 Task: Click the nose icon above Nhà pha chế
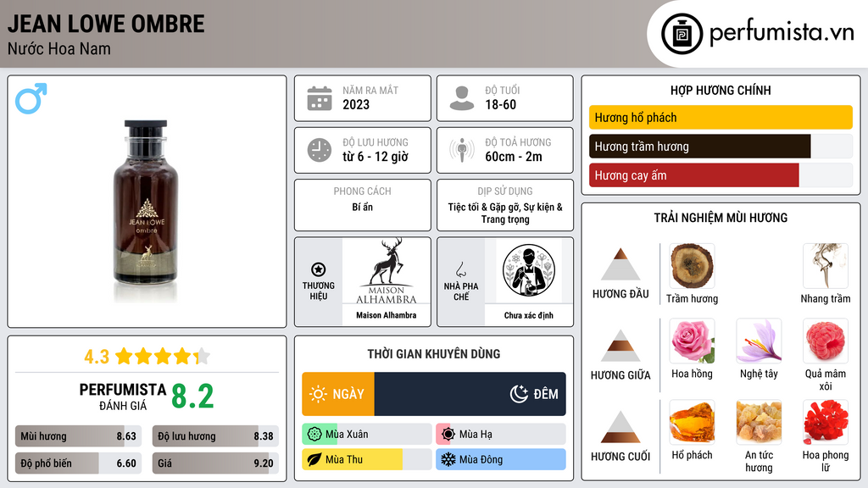pos(460,270)
